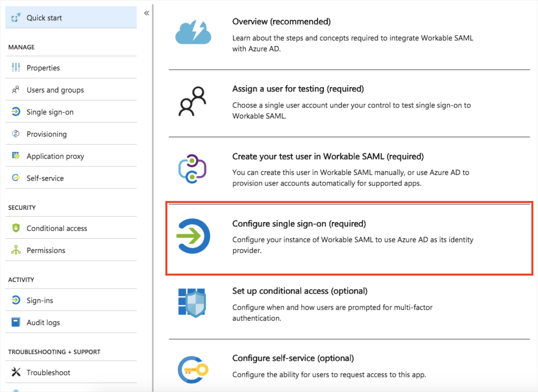The height and width of the screenshot is (392, 538).
Task: Click the cloud lightning Overview icon
Action: coord(193,32)
